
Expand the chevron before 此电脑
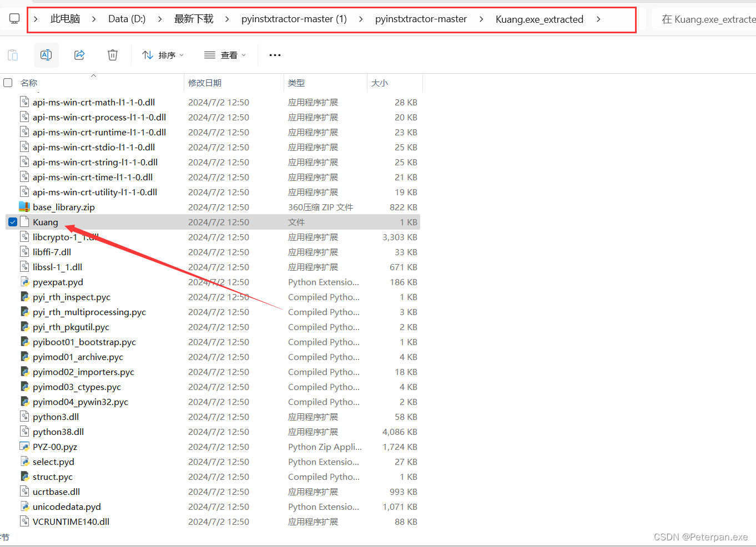point(36,19)
